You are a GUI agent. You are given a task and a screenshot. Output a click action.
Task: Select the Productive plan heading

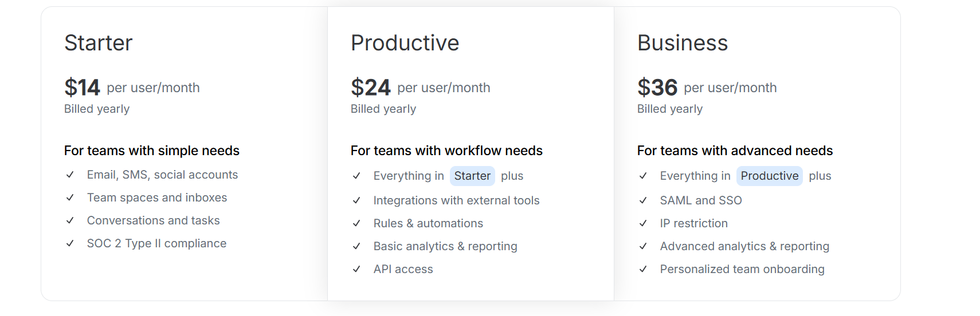(405, 43)
